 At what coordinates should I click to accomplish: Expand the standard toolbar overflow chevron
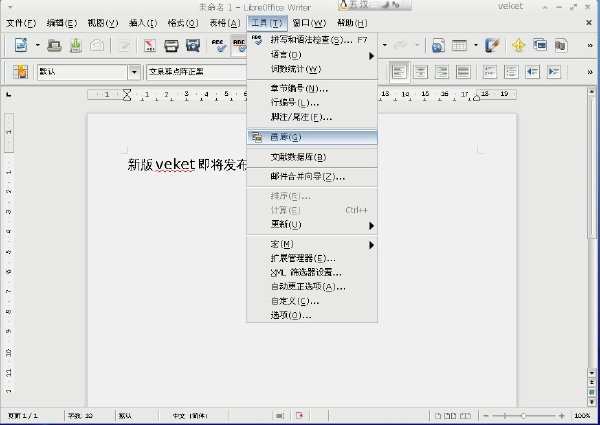pos(590,46)
